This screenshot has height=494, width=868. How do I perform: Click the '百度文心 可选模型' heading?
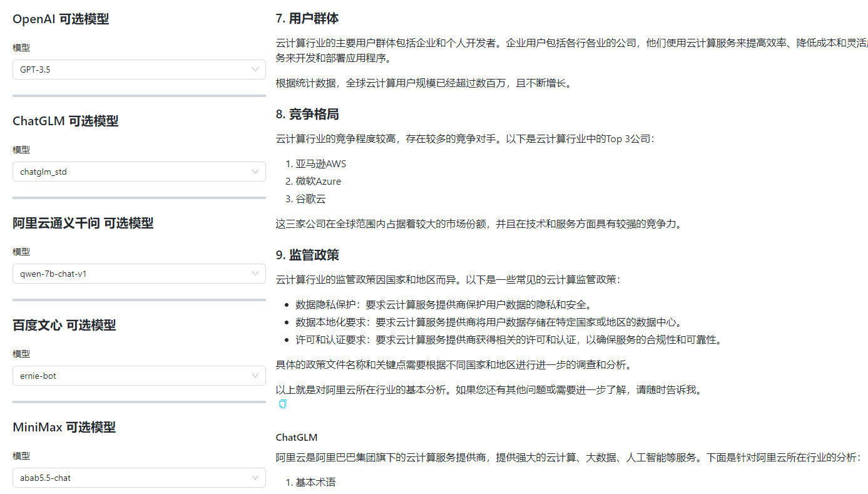(x=64, y=325)
